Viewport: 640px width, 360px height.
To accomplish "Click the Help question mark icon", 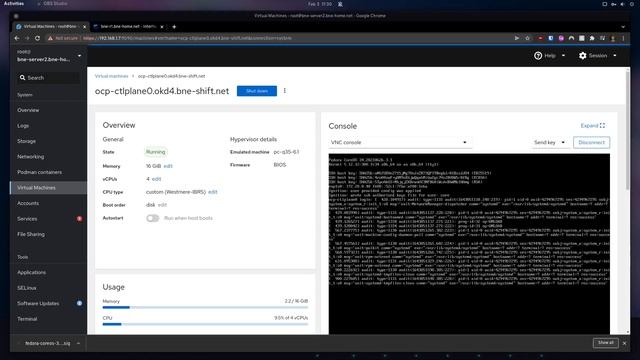I will 538,56.
